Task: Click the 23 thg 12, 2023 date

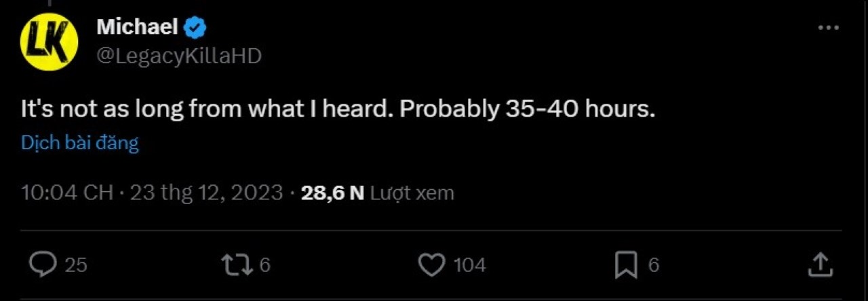Action: point(206,193)
